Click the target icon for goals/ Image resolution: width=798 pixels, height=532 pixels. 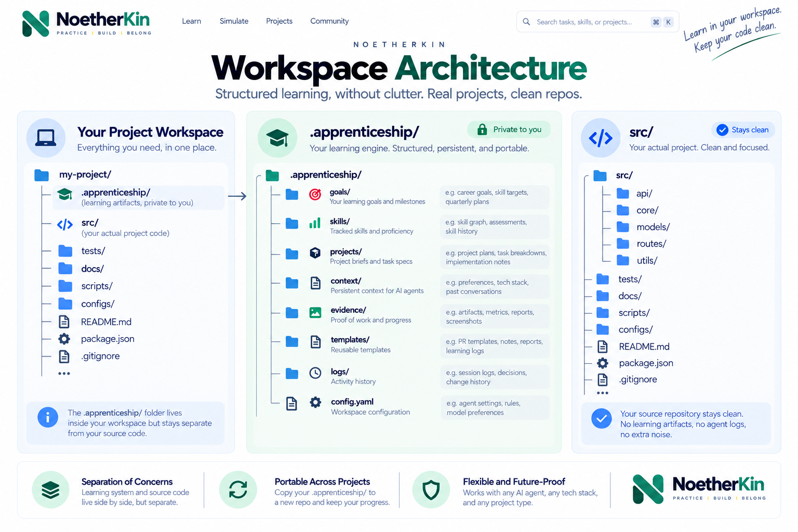tap(315, 194)
